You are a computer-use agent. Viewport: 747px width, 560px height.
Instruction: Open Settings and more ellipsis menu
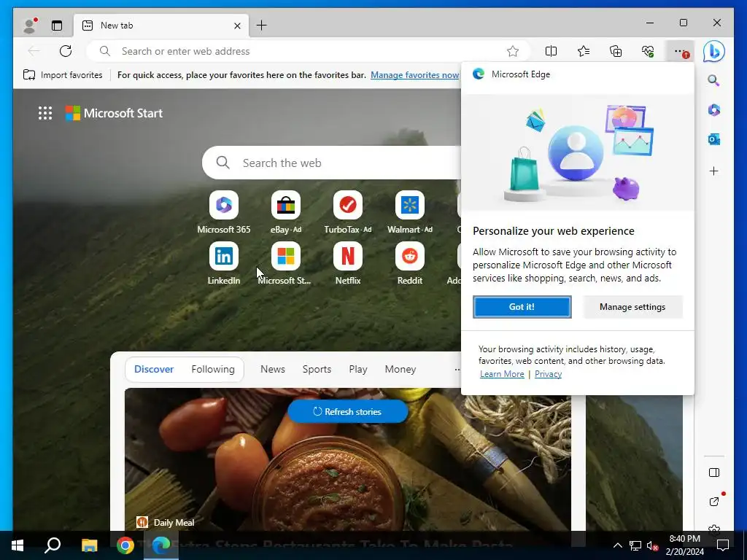pos(681,52)
